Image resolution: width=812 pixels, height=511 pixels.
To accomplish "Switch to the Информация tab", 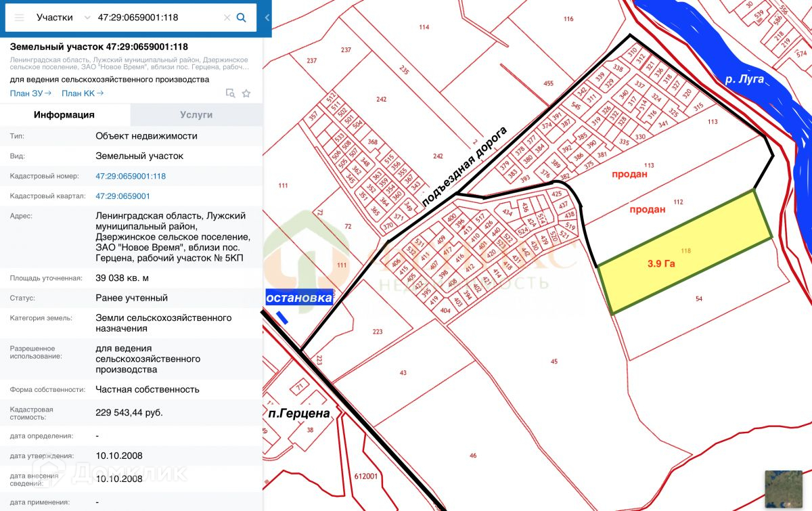I will (64, 115).
